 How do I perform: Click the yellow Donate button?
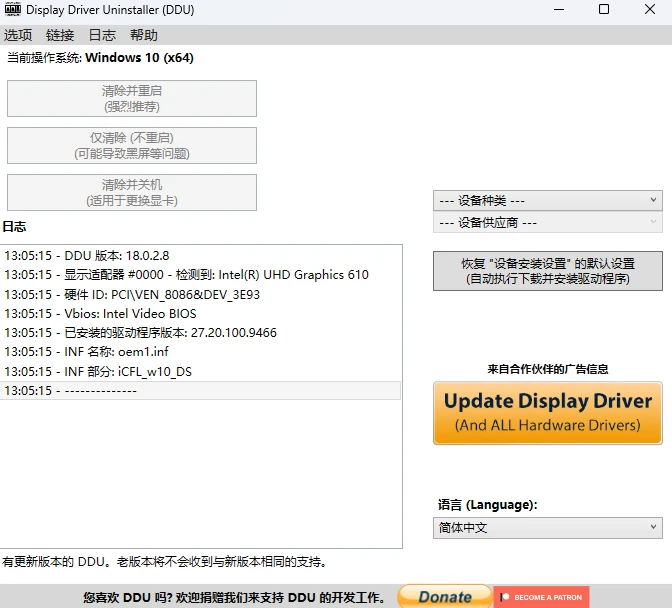[445, 596]
